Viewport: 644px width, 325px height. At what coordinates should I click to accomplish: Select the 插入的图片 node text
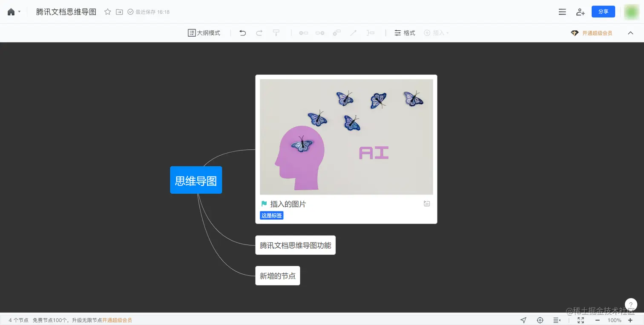pos(288,204)
